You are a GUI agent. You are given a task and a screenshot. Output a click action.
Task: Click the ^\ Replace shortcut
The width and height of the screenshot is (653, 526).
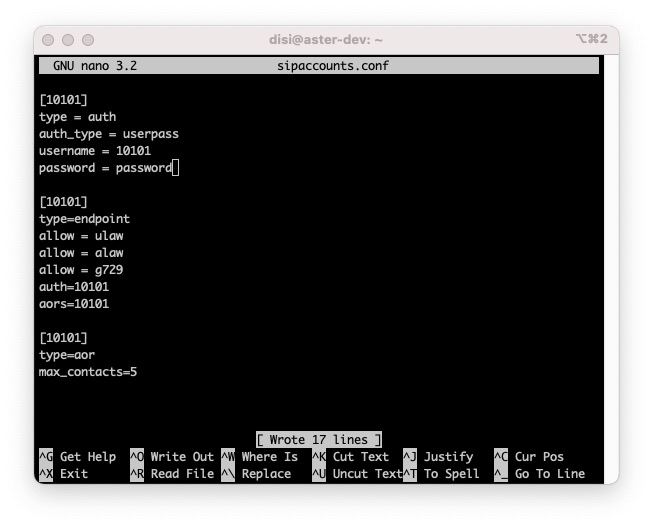[x=256, y=474]
